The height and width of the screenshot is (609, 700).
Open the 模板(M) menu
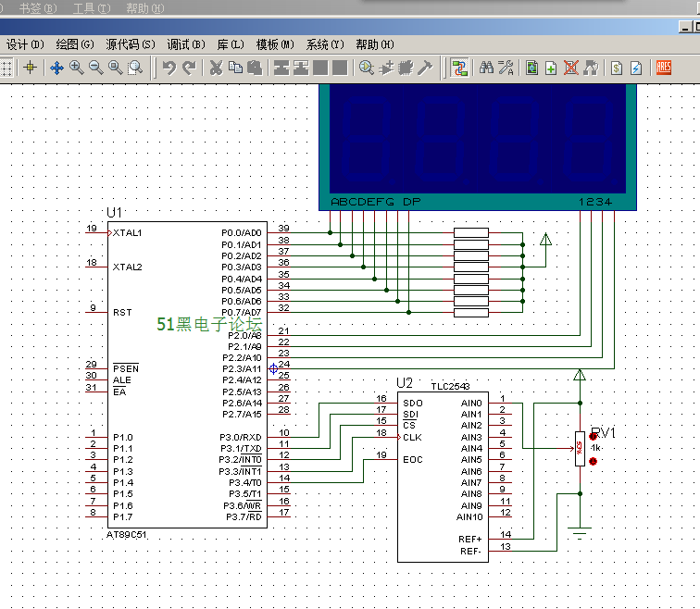[275, 44]
